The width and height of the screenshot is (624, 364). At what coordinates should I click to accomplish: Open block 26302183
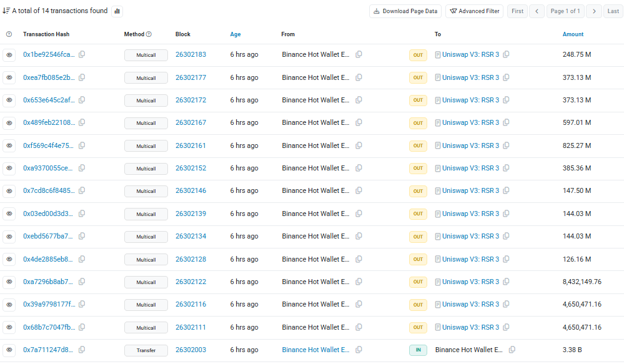pos(191,54)
